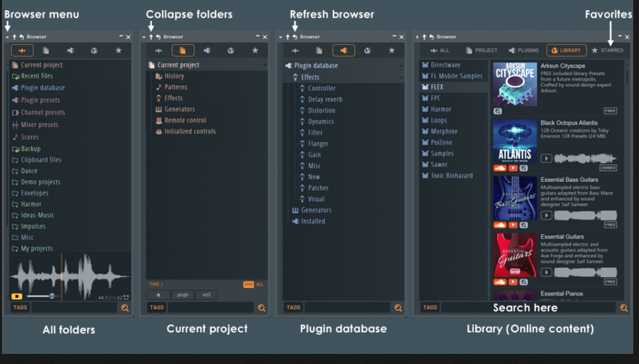This screenshot has height=364, width=639.
Task: Click the globe icon in Plugin database panel toolbar
Action: (367, 51)
